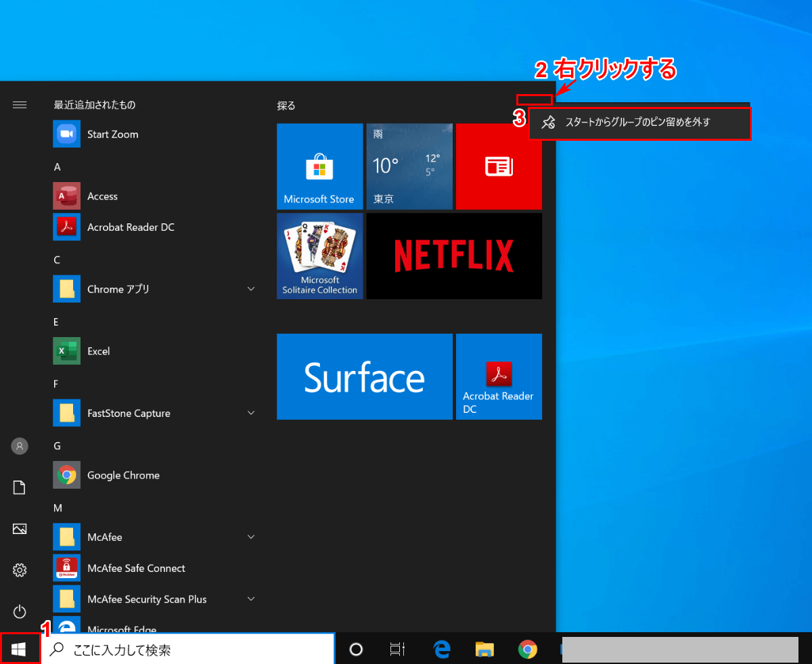Click letter A section header
This screenshot has width=812, height=664.
tap(58, 167)
